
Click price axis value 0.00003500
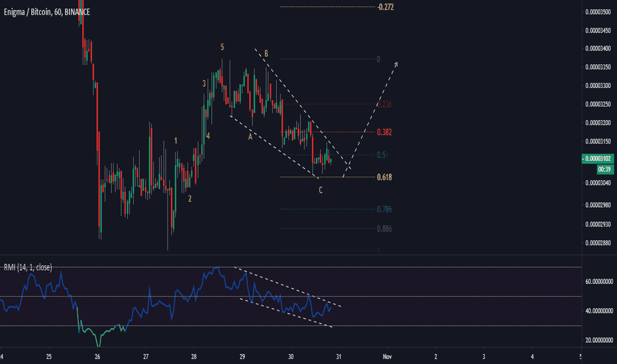point(598,12)
